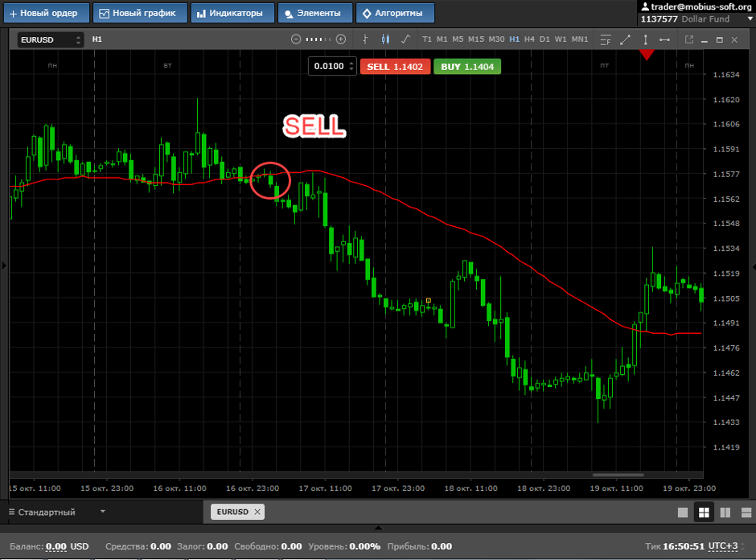
Task: Switch to single chart layout
Action: (x=683, y=513)
